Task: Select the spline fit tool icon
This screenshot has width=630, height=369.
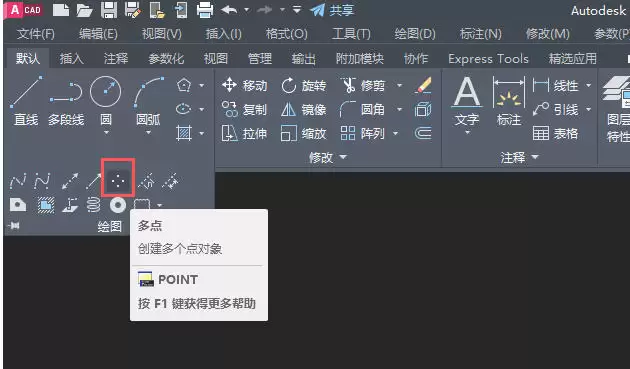Action: click(18, 181)
